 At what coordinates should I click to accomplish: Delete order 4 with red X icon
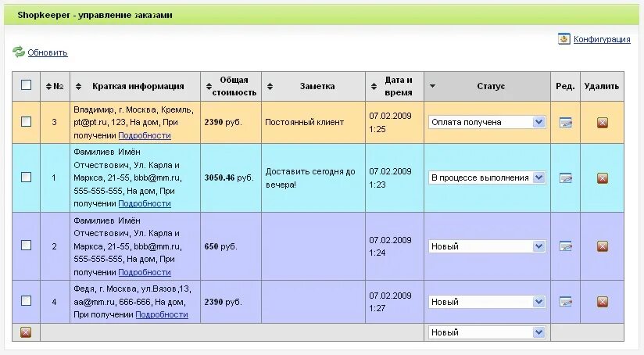coord(603,302)
